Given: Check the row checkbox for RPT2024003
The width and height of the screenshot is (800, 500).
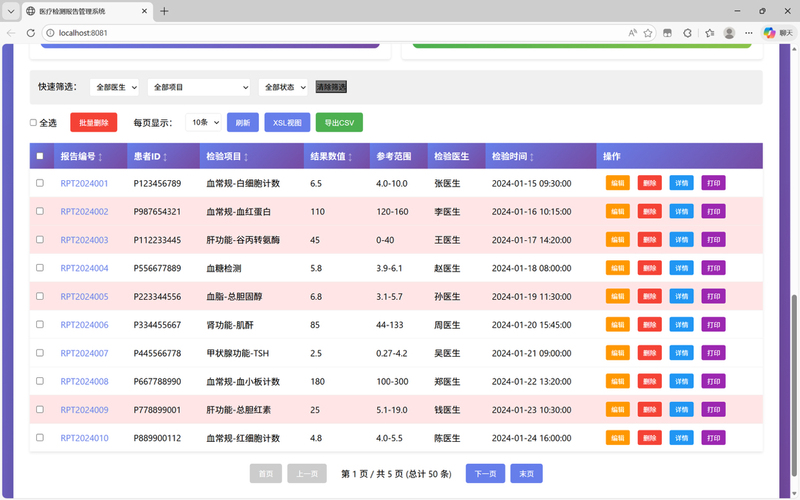Looking at the screenshot, I should click(40, 240).
